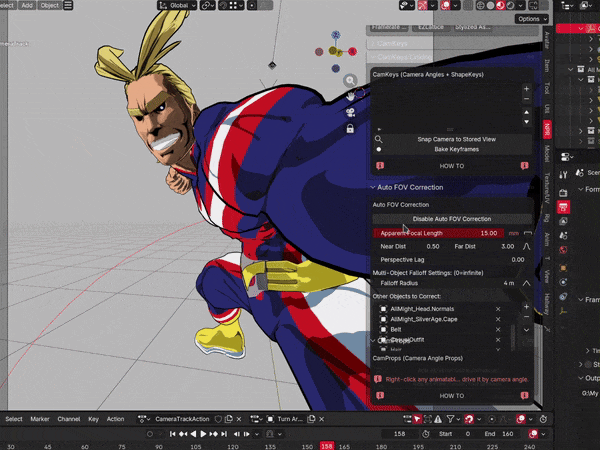Viewport: 600px width, 450px height.
Task: Click frame 158 marker on timeline
Action: pyautogui.click(x=327, y=446)
